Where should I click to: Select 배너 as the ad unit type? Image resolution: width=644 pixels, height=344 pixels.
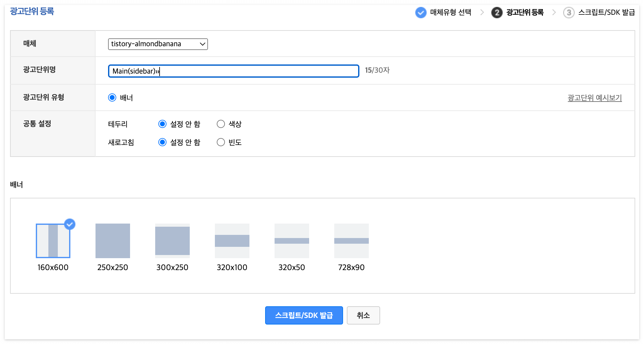112,97
